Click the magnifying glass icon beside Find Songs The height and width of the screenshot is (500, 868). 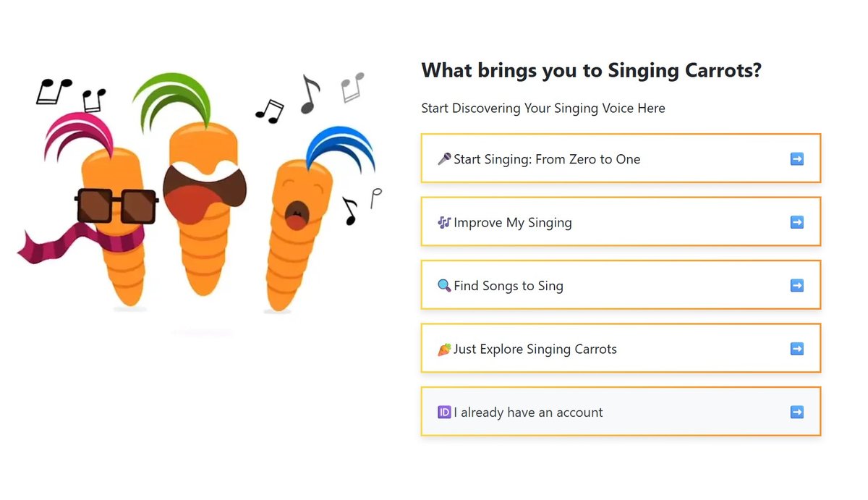point(444,286)
